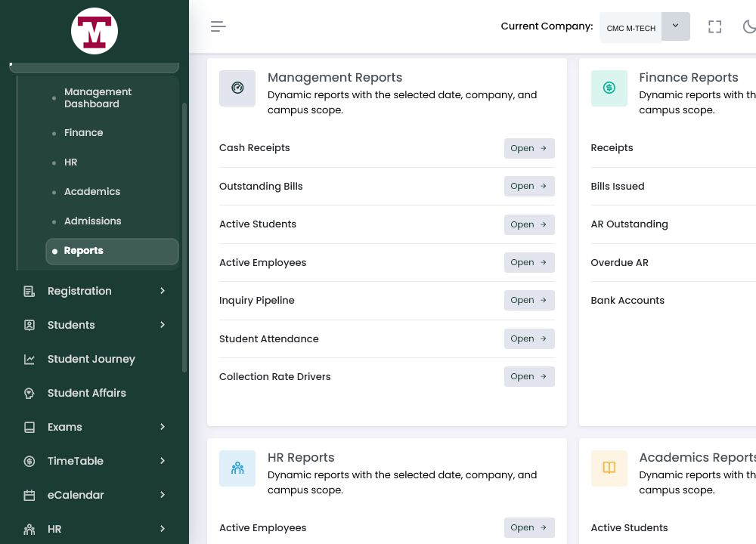Click the Bills Issued row text
The image size is (756, 544).
point(617,186)
